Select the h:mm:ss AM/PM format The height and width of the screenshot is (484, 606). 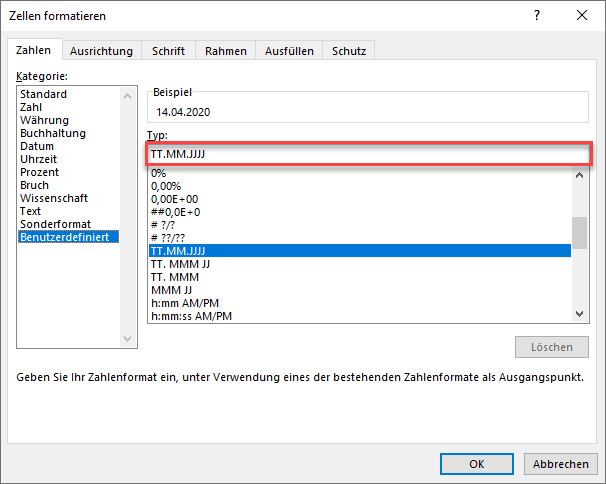point(360,316)
